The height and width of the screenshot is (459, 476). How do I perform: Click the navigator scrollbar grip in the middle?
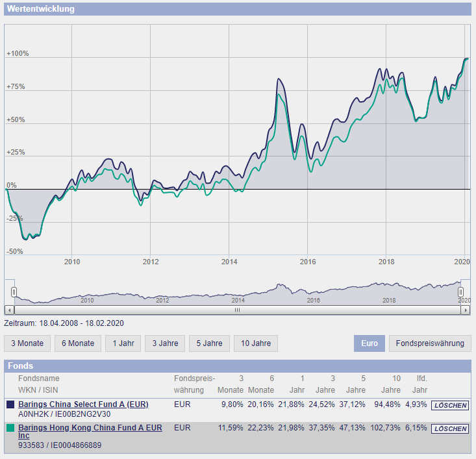click(237, 310)
